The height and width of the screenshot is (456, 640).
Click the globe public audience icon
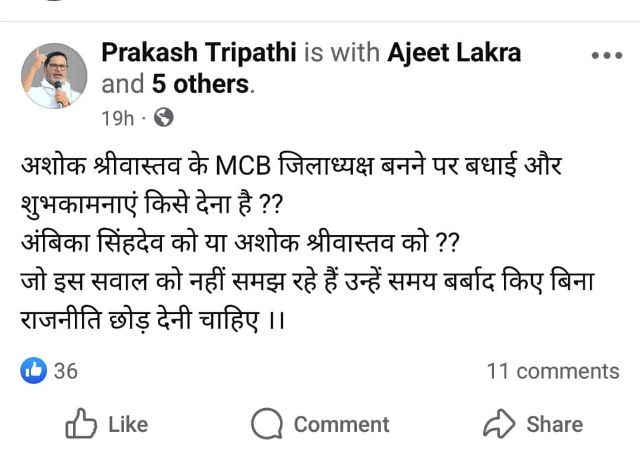(x=164, y=118)
